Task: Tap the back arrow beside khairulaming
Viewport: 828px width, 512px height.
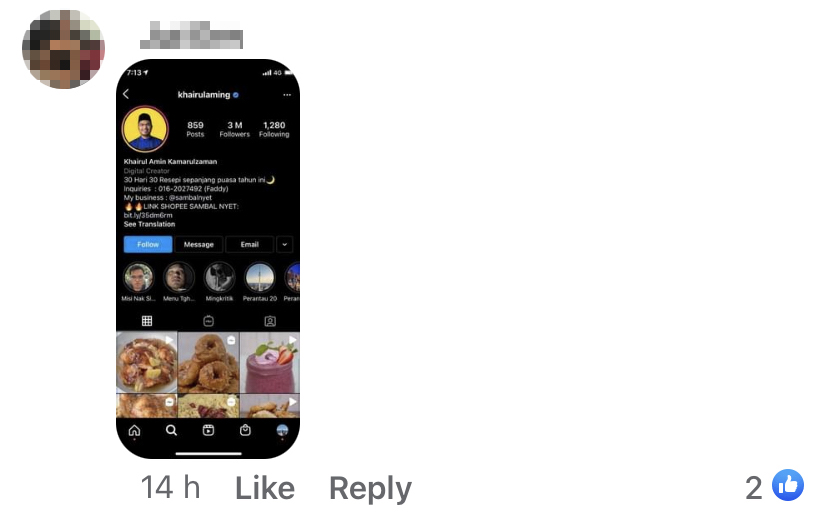Action: (126, 94)
